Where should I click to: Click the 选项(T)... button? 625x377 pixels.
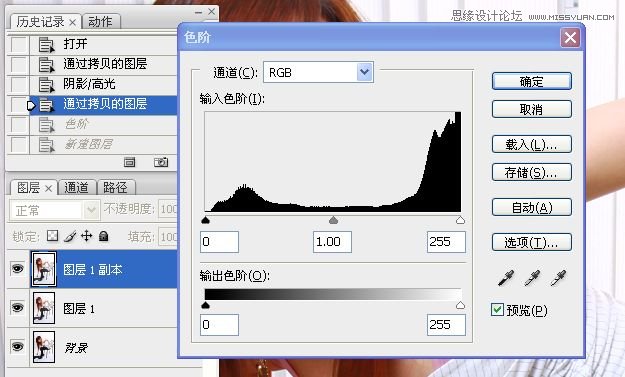tap(532, 242)
